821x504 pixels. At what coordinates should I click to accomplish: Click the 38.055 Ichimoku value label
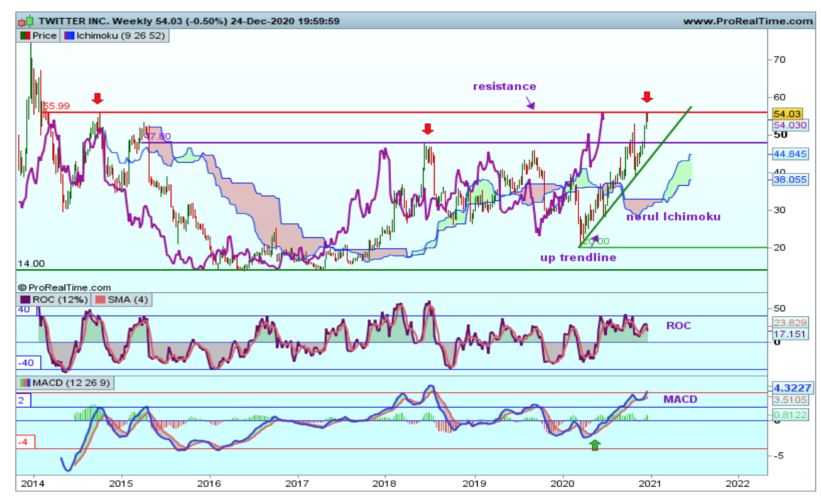(x=790, y=179)
